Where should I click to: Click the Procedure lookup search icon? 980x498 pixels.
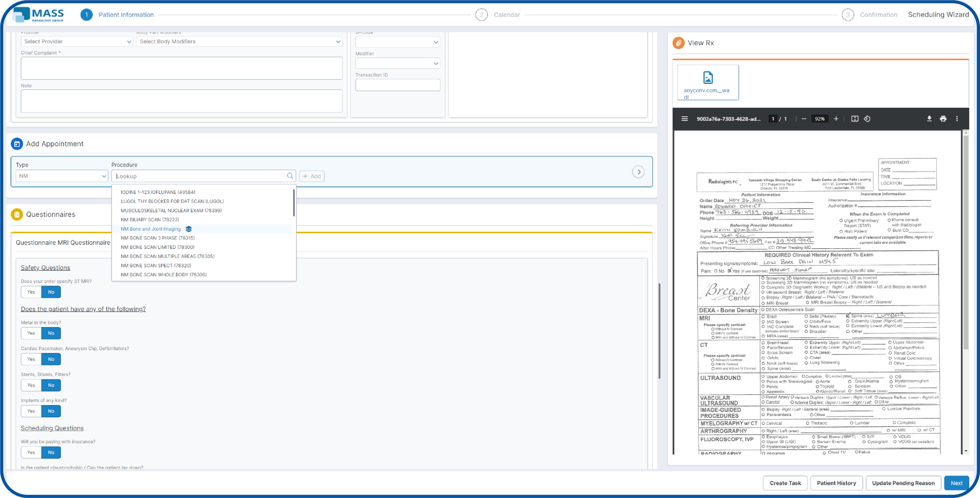(290, 176)
